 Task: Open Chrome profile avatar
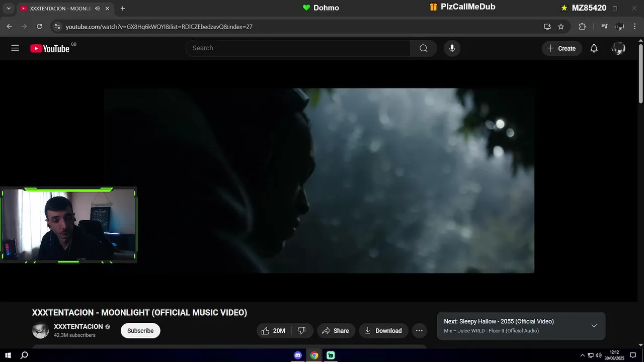click(x=620, y=27)
